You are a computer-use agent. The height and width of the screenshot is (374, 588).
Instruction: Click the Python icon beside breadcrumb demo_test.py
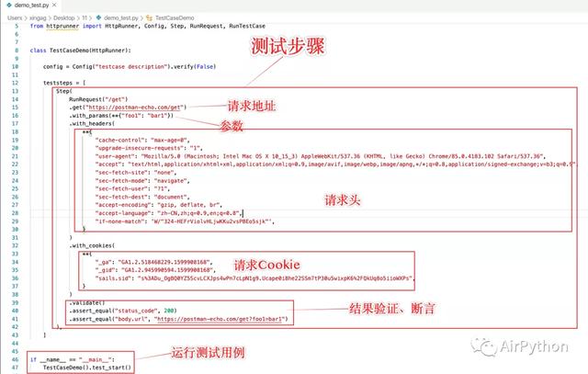98,17
